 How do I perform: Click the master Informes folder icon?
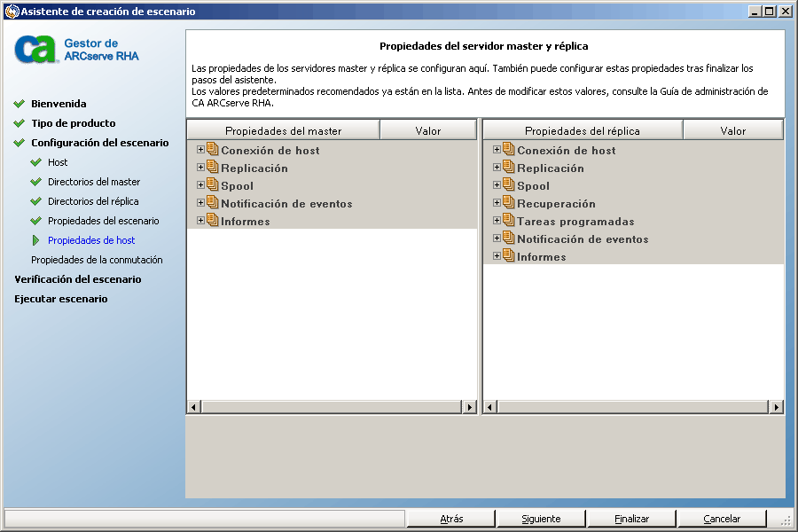[213, 221]
